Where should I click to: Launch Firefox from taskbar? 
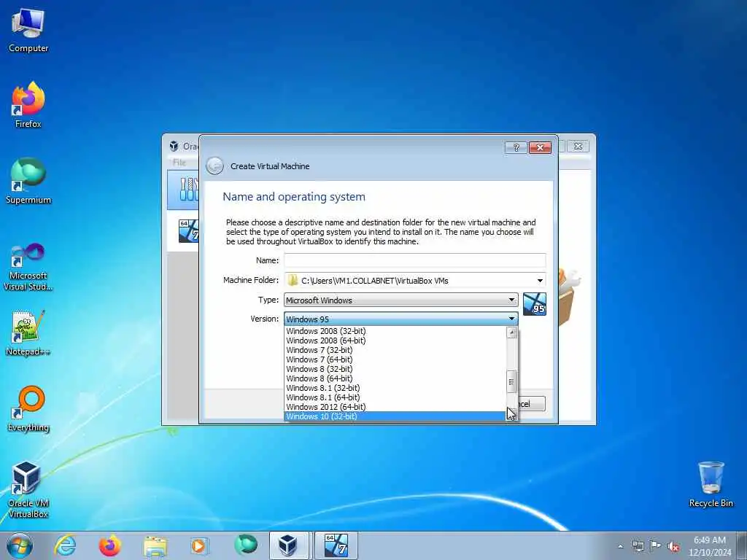pyautogui.click(x=109, y=545)
